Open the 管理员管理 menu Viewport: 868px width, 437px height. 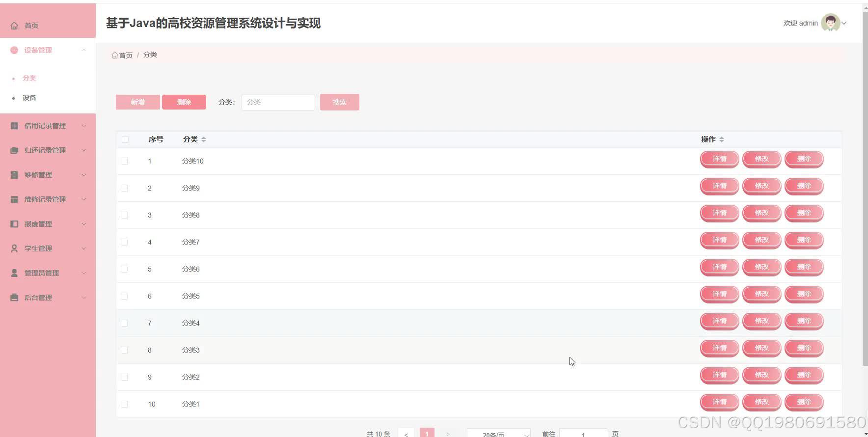click(x=48, y=273)
